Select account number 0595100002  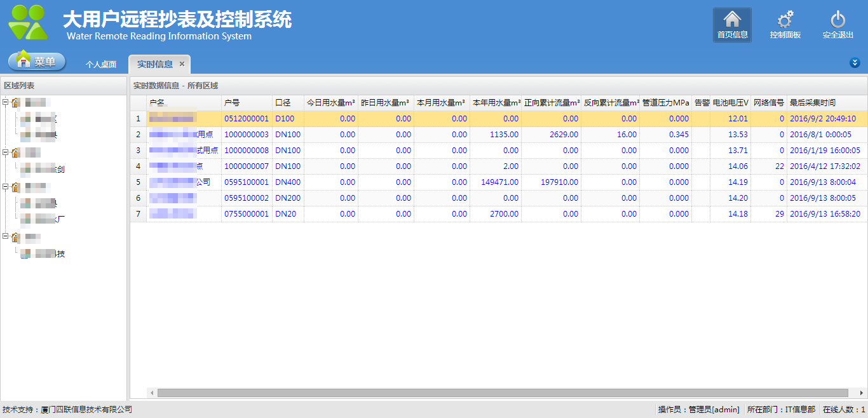coord(247,198)
